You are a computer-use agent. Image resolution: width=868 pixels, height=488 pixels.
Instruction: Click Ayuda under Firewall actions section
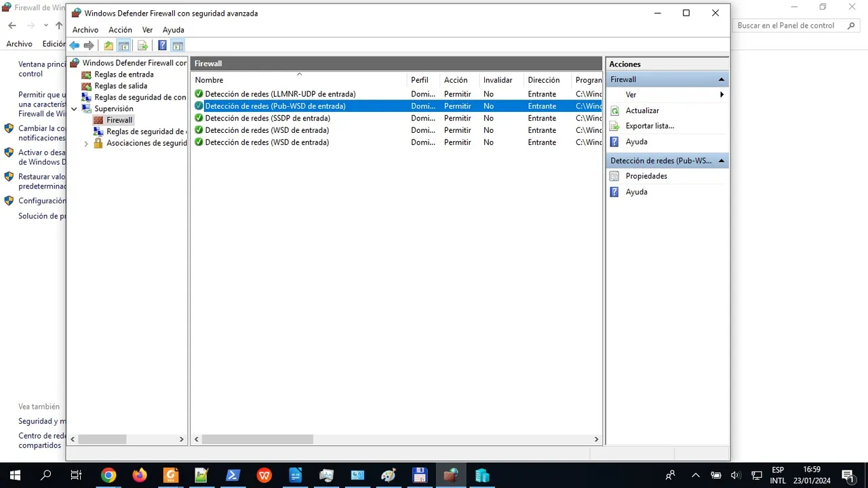pyautogui.click(x=636, y=142)
